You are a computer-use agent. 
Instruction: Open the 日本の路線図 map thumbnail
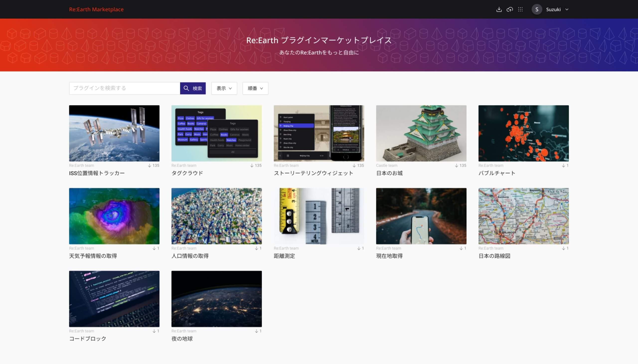(524, 216)
